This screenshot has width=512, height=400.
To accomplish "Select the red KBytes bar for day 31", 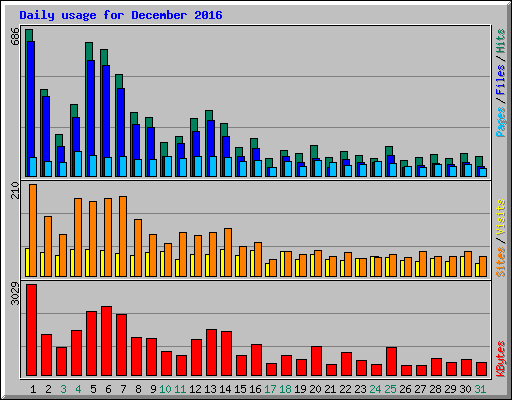I will [482, 369].
